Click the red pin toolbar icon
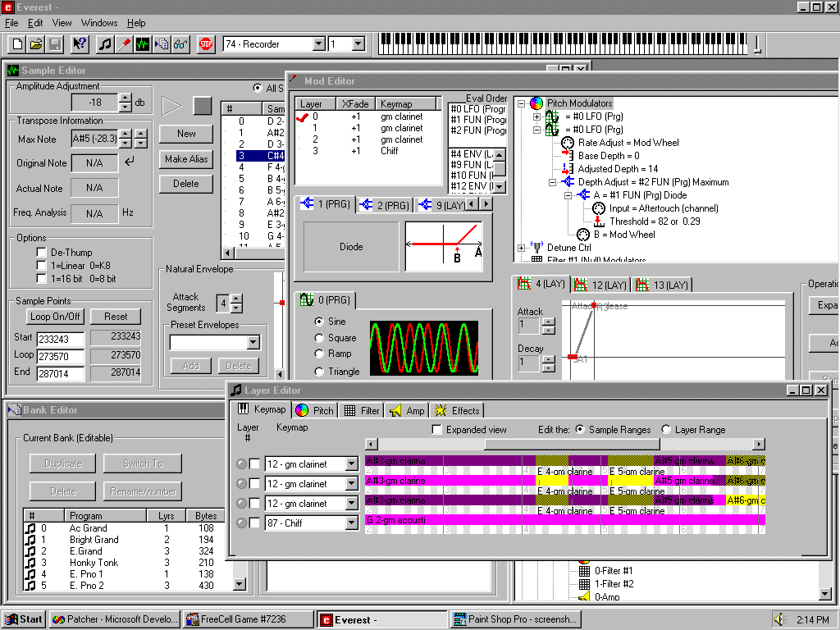The image size is (840, 630). pyautogui.click(x=123, y=44)
